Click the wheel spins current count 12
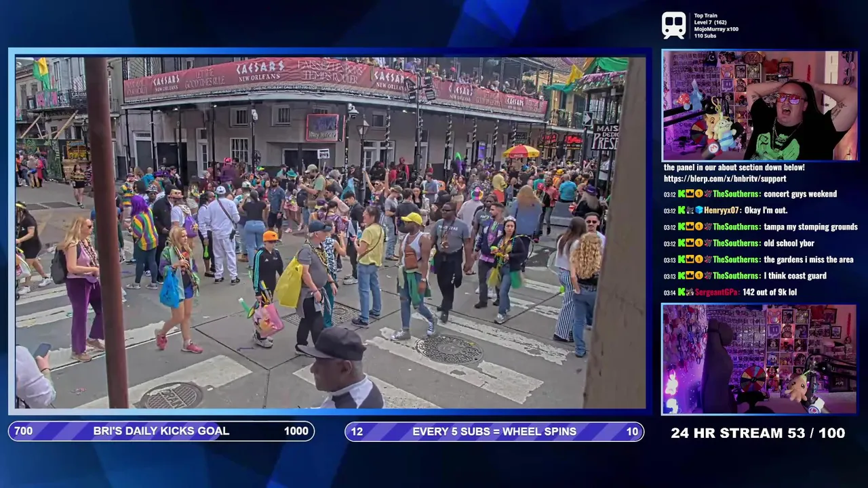The height and width of the screenshot is (488, 868). (x=357, y=431)
